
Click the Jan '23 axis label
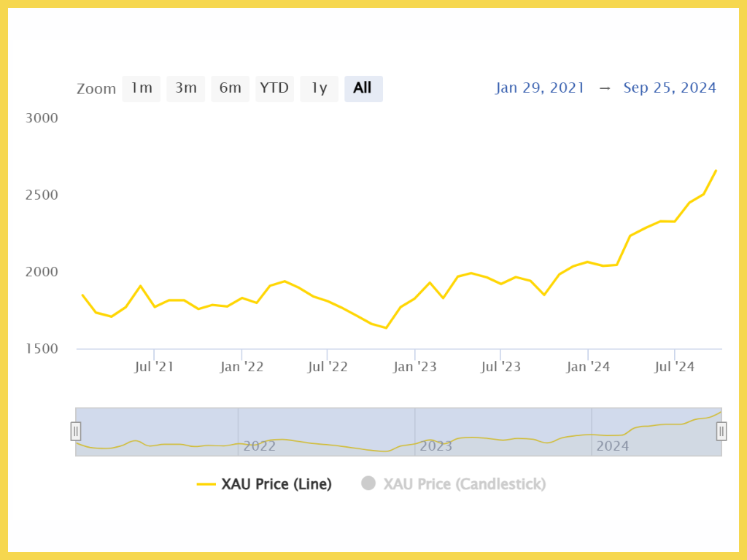coord(415,367)
